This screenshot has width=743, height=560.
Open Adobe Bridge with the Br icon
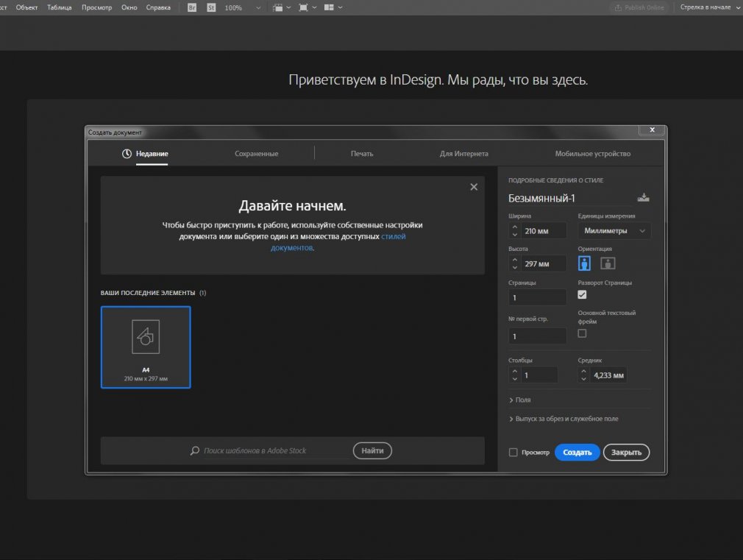point(192,7)
